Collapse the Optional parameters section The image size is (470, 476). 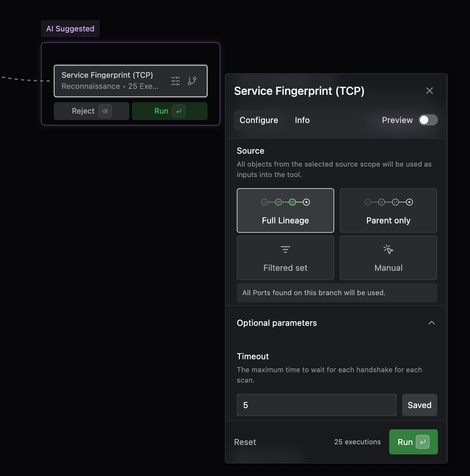coord(431,323)
